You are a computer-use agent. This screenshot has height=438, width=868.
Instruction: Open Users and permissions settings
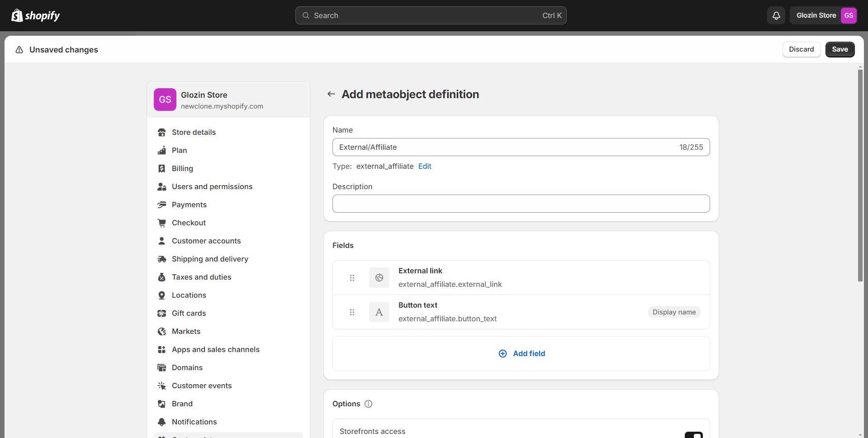[x=212, y=186]
